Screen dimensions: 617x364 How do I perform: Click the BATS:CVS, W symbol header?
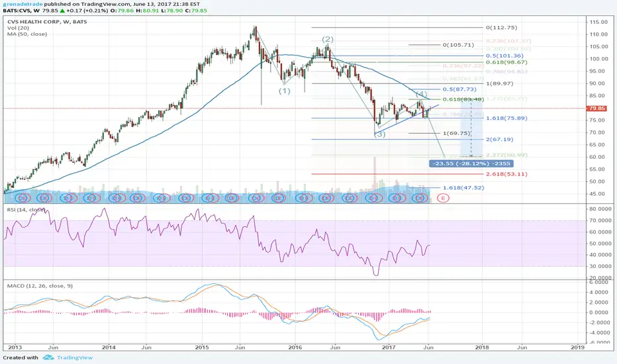(22, 11)
